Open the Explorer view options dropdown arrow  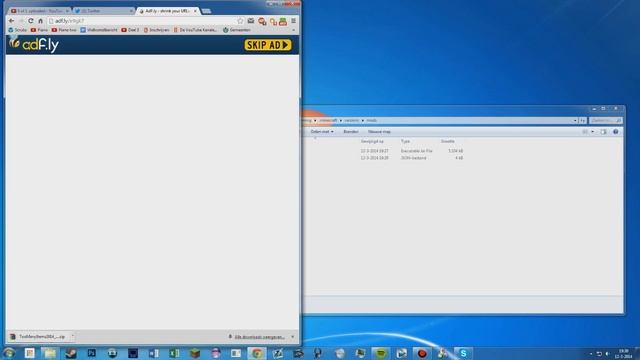coord(593,132)
